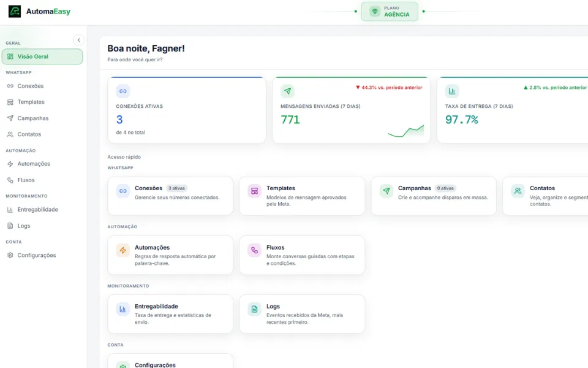588x368 pixels.
Task: Click the '0 ativas' badge on Campanhas card
Action: pyautogui.click(x=445, y=188)
